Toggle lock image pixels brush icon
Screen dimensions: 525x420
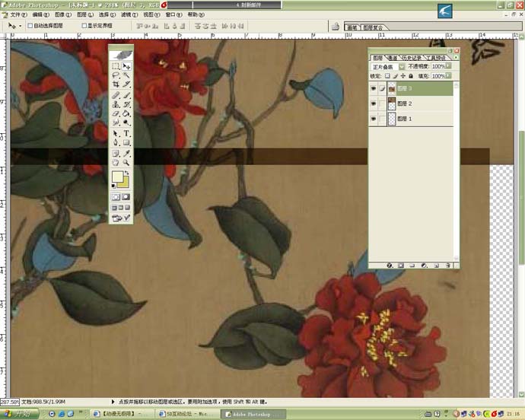pos(396,76)
